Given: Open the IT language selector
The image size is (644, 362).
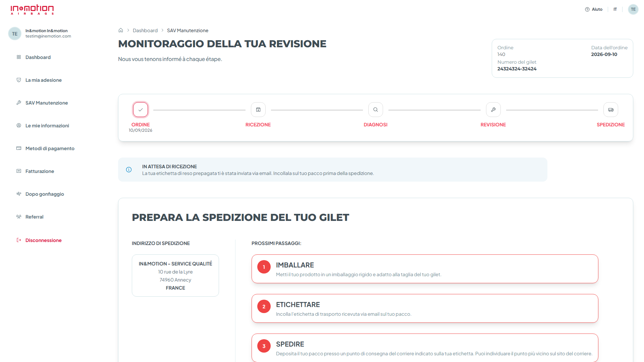Looking at the screenshot, I should coord(615,9).
